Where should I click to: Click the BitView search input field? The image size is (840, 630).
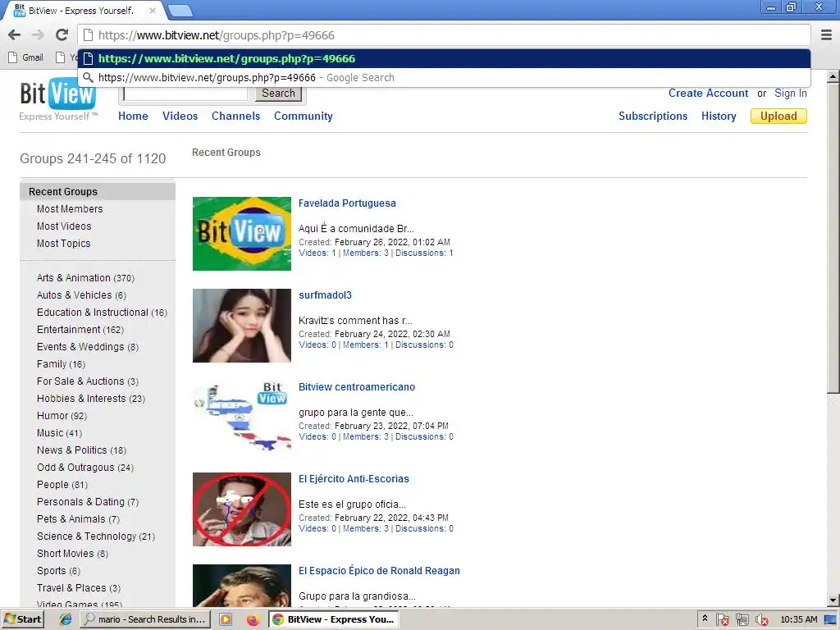click(185, 94)
